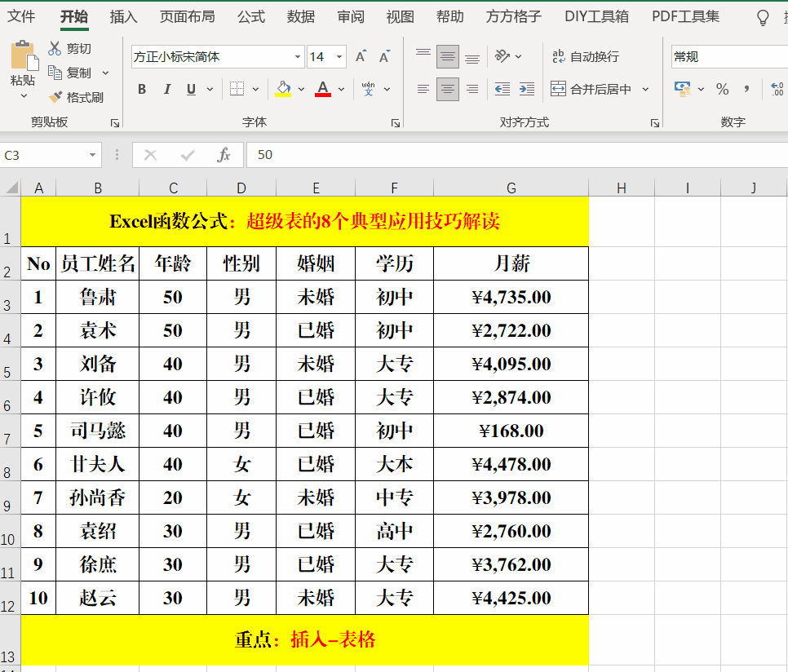
Task: Expand the underline style arrow
Action: click(210, 89)
